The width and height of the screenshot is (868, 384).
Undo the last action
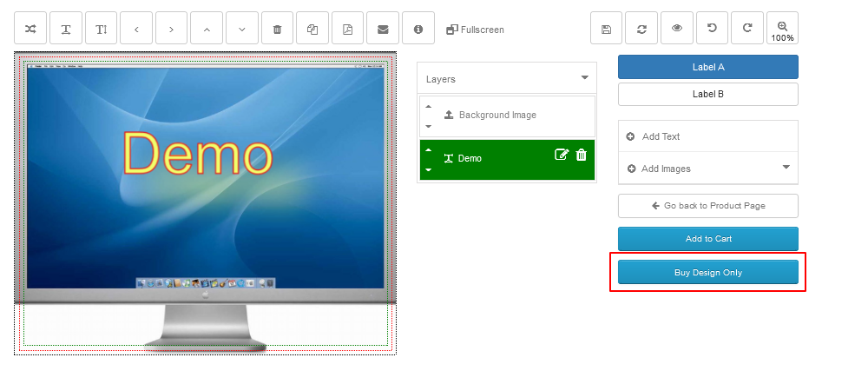click(x=712, y=29)
